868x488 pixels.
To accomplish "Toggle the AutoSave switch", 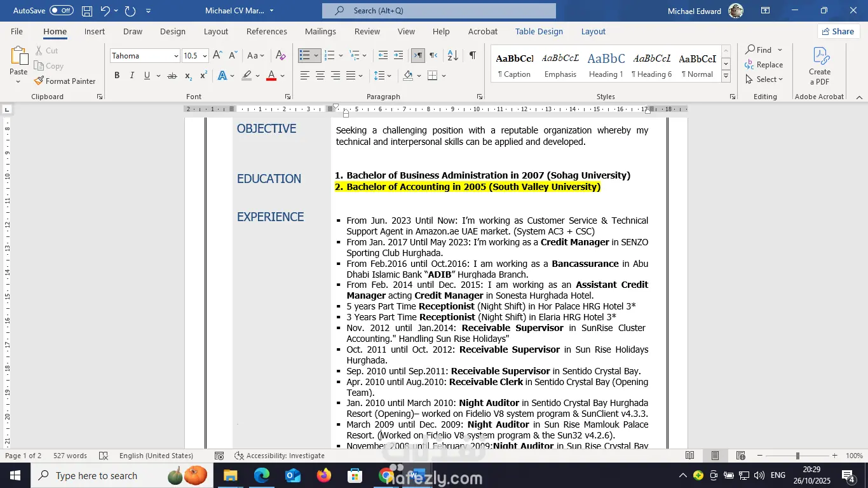I will pyautogui.click(x=62, y=11).
